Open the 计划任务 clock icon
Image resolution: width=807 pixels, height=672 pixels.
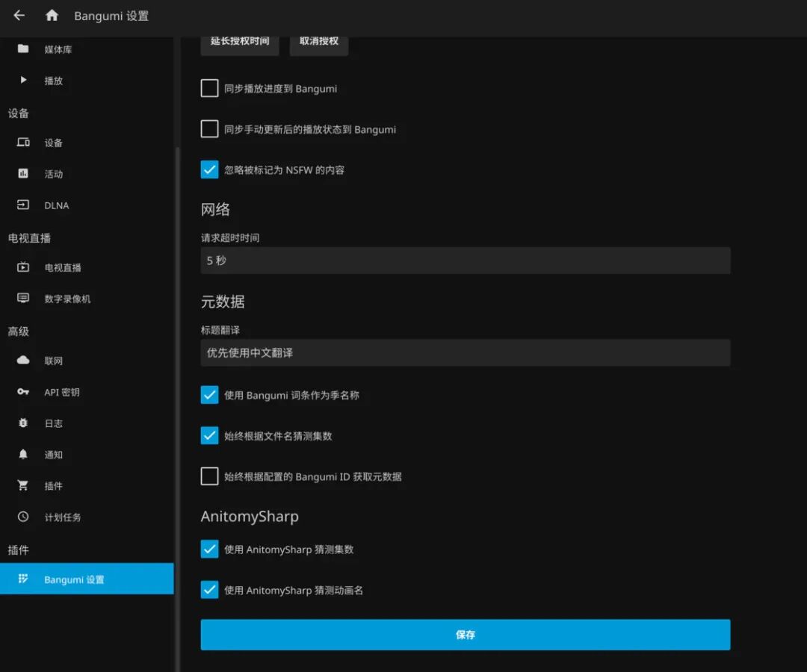point(23,516)
